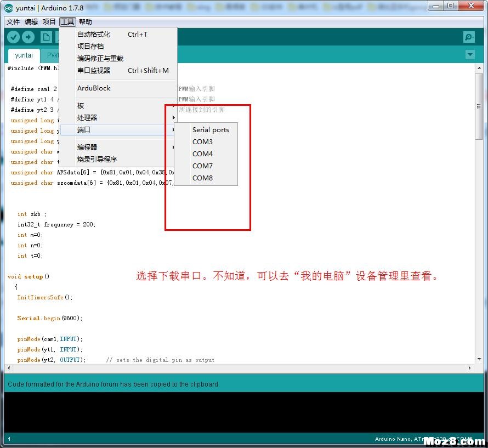Image resolution: width=488 pixels, height=448 pixels.
Task: Click the Verify checkmark button
Action: pyautogui.click(x=13, y=37)
